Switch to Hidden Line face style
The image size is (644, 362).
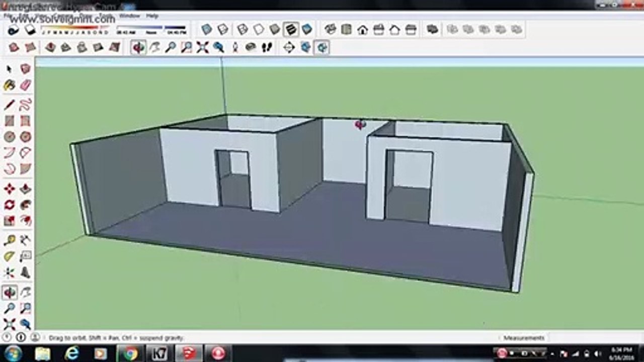tap(259, 30)
